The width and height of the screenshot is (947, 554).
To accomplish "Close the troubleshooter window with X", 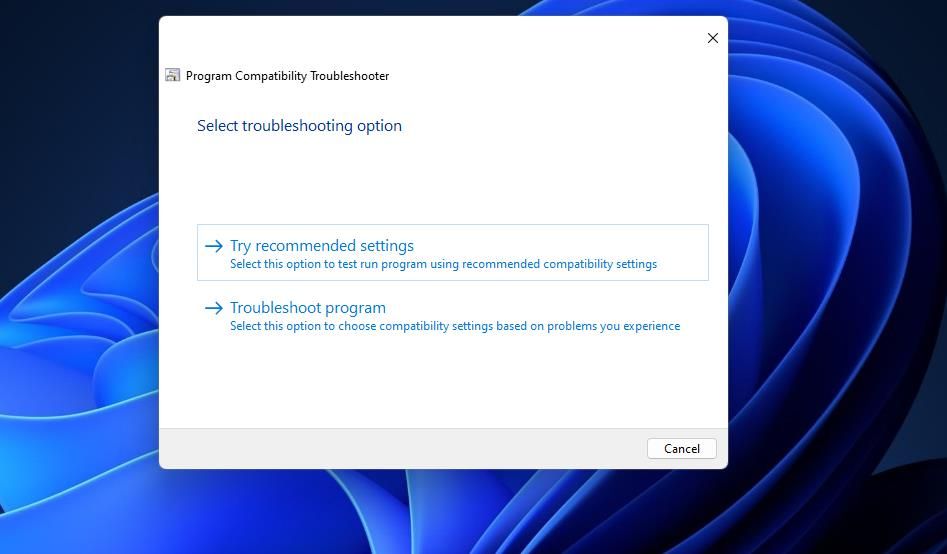I will pos(713,38).
